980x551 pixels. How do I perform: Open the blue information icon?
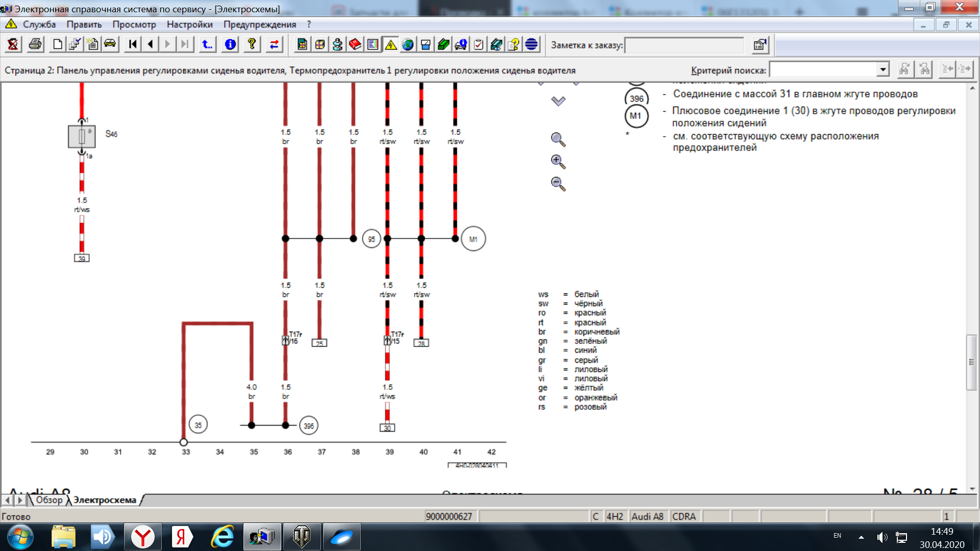point(230,45)
